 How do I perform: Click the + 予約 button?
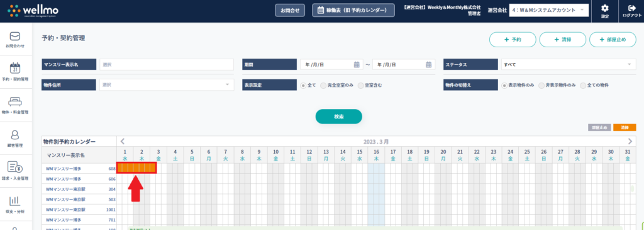(513, 40)
